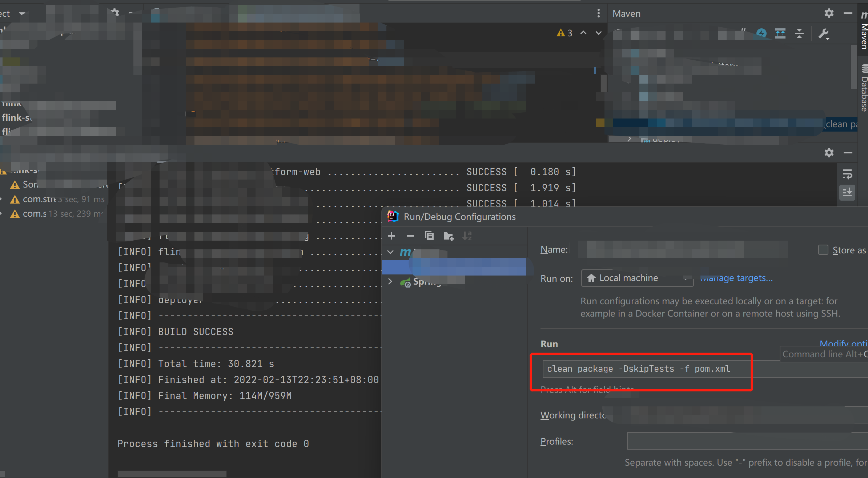Expand all nodes in the Maven panel

[x=780, y=33]
